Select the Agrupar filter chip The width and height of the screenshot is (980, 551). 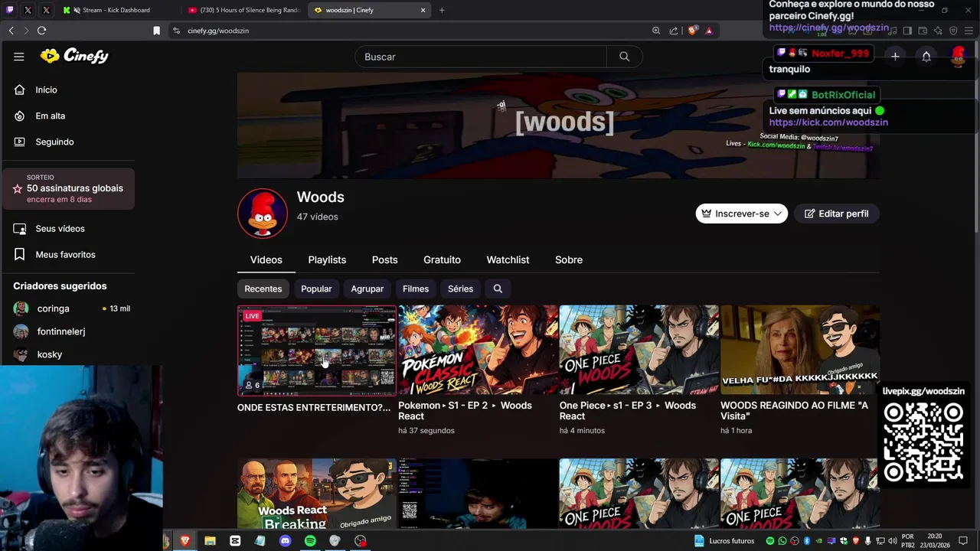coord(367,289)
